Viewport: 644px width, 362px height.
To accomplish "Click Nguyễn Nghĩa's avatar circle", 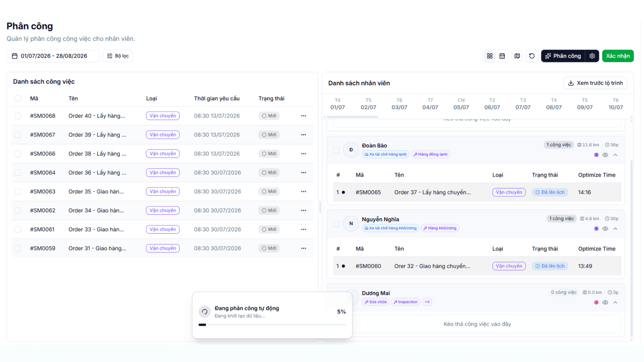I will pyautogui.click(x=351, y=224).
